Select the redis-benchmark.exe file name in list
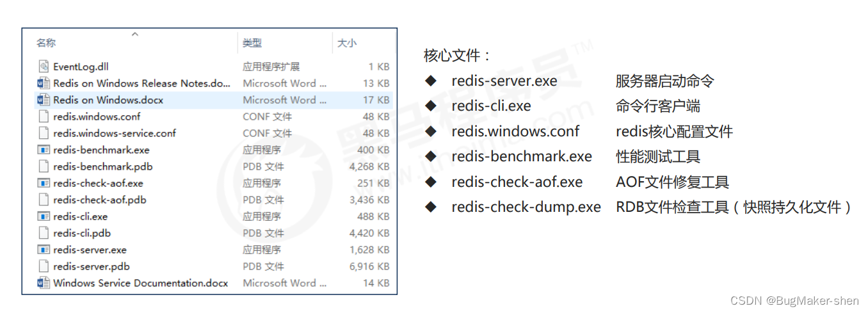868x313 pixels. click(x=101, y=150)
